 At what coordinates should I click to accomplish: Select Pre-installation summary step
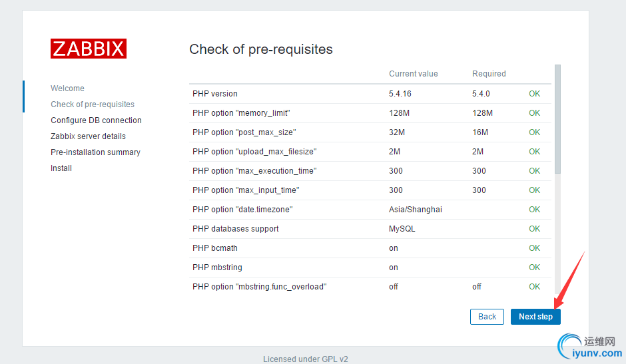(95, 152)
